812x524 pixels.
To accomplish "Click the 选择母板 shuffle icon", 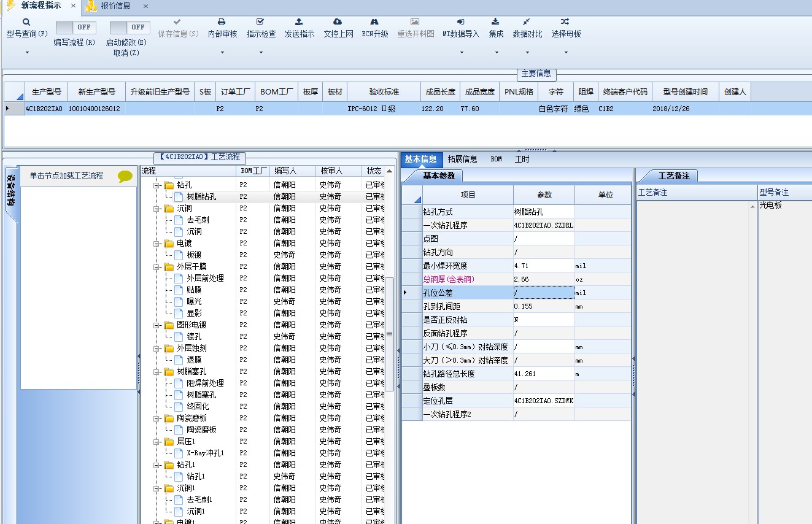I will (x=565, y=22).
